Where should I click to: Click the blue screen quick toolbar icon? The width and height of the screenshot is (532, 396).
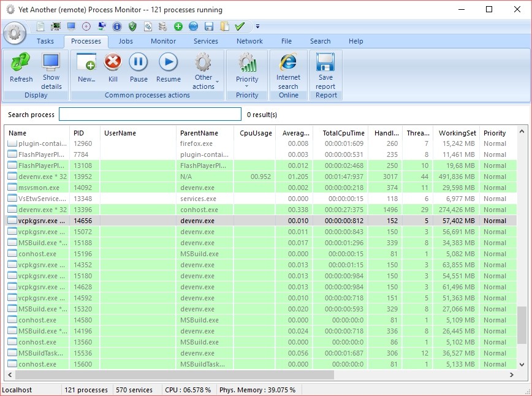point(71,26)
